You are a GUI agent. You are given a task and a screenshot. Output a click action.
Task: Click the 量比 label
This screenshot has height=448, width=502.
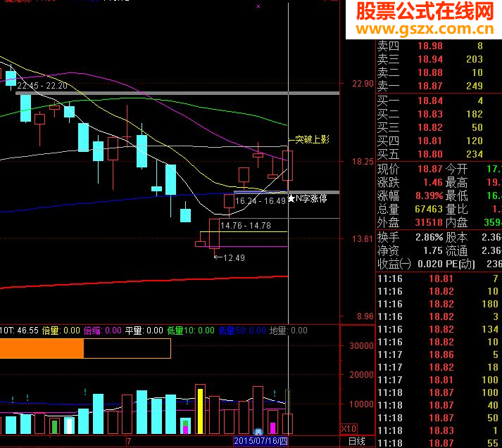456,209
